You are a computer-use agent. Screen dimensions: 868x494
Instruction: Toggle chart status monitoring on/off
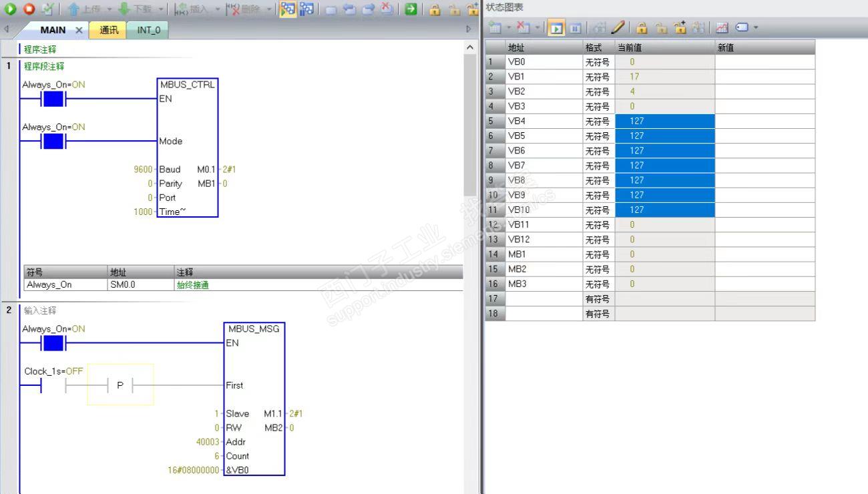pyautogui.click(x=556, y=27)
